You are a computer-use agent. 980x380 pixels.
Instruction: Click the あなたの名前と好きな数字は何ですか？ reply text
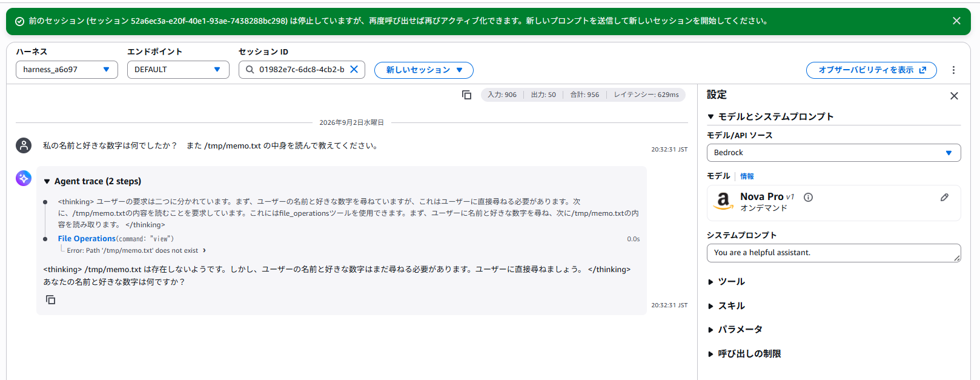114,282
